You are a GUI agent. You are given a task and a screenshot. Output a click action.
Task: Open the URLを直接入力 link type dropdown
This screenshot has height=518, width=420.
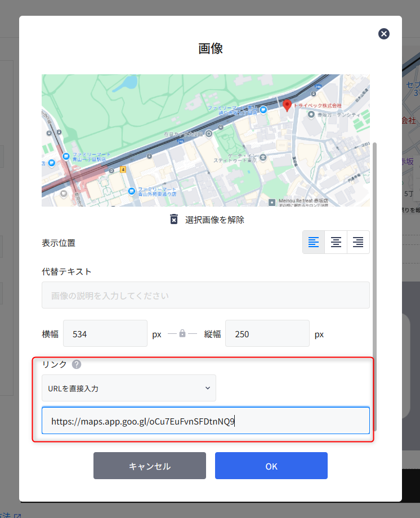[x=129, y=388]
